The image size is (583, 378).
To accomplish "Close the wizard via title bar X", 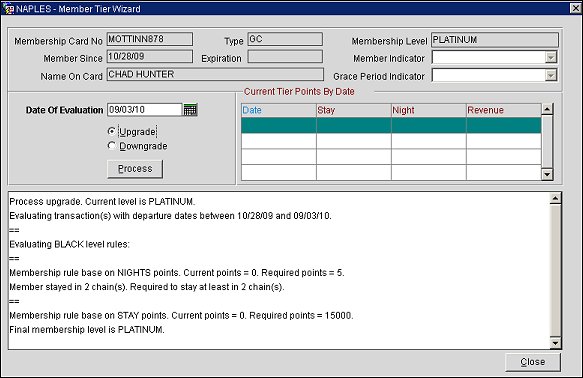I will coord(576,8).
